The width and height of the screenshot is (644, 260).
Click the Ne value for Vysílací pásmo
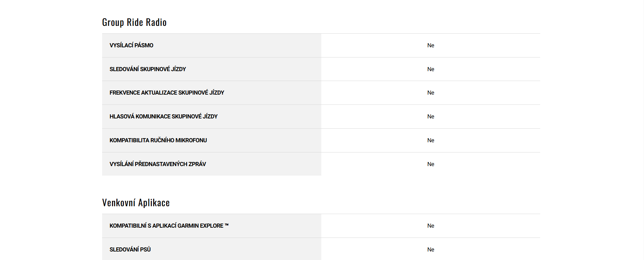click(x=431, y=45)
